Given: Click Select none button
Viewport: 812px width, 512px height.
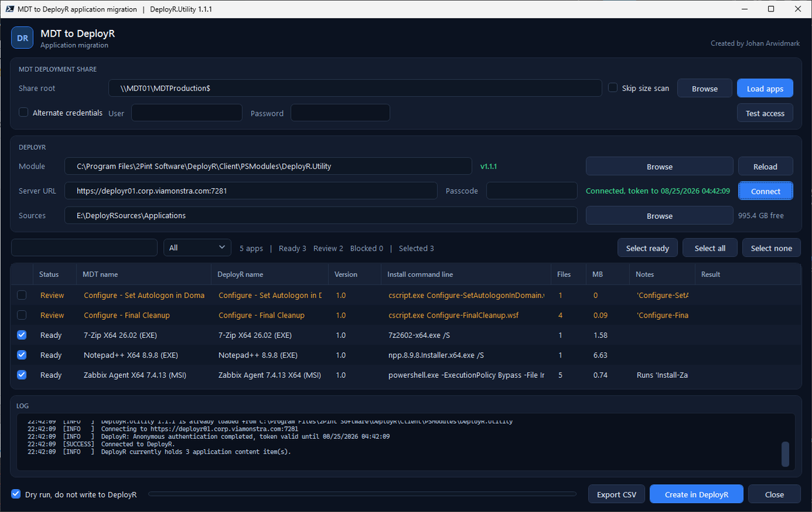Looking at the screenshot, I should [771, 248].
